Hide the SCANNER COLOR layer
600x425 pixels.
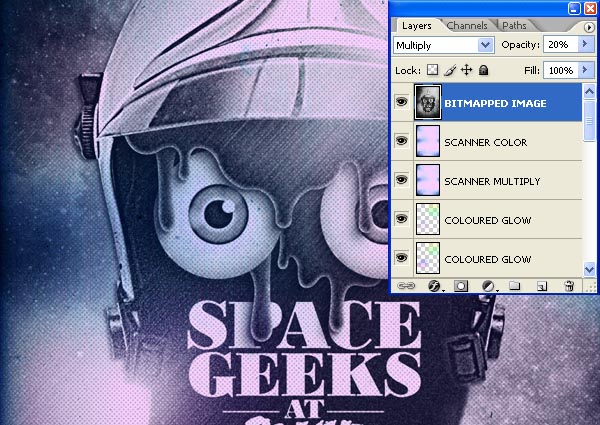pyautogui.click(x=401, y=141)
